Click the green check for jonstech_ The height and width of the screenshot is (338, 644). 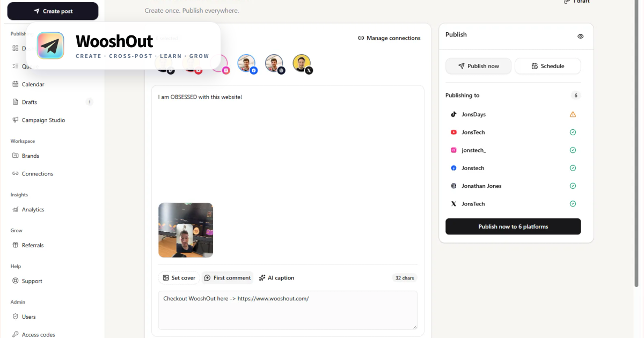pyautogui.click(x=573, y=150)
